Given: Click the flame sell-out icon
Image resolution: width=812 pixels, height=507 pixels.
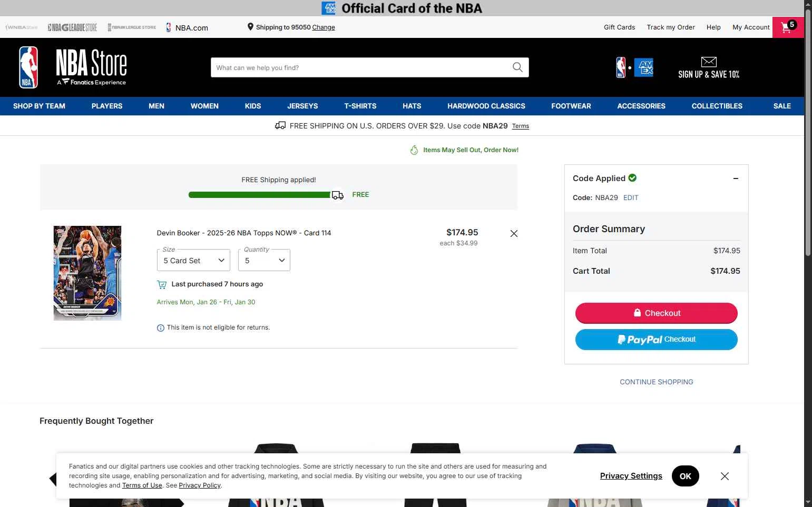Looking at the screenshot, I should pyautogui.click(x=414, y=150).
